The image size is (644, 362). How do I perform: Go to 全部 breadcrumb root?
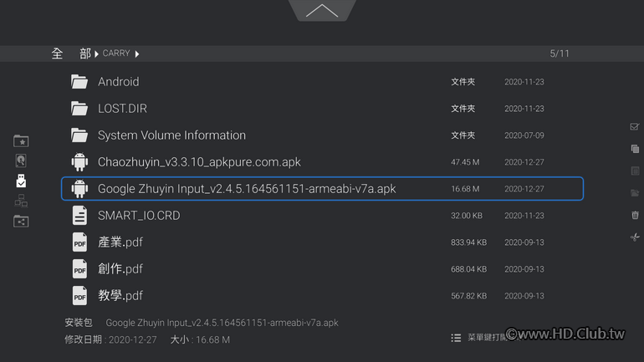70,54
